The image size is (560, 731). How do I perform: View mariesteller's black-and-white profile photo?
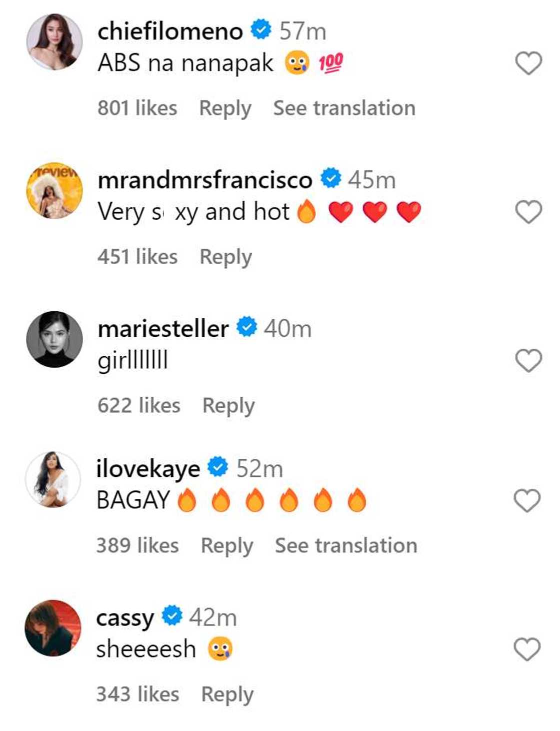(54, 339)
